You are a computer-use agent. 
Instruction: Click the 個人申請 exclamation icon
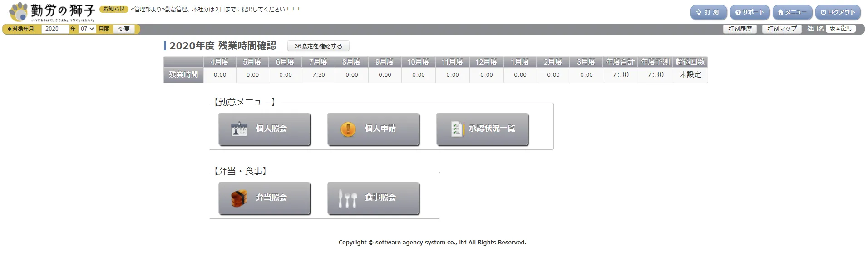point(348,129)
